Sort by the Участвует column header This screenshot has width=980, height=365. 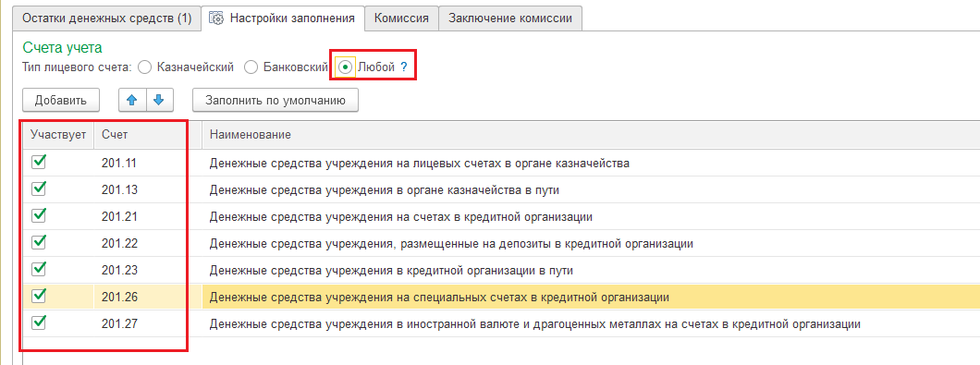58,135
